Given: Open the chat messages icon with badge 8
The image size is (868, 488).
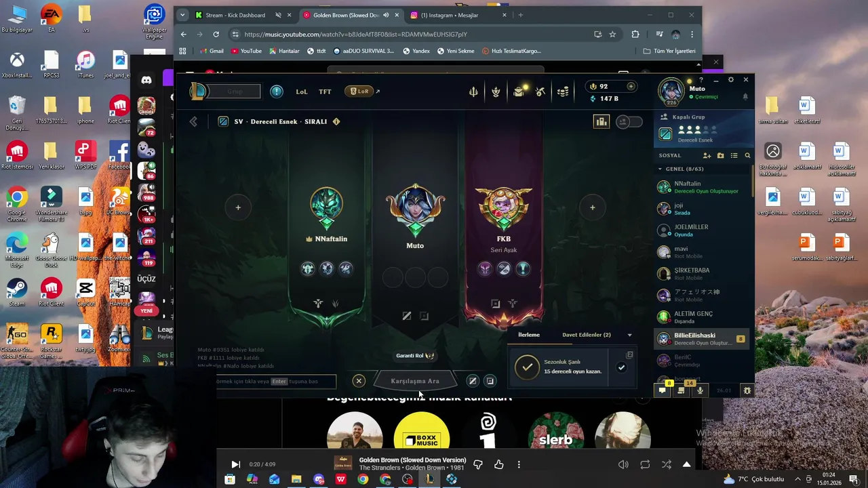Looking at the screenshot, I should pos(663,390).
